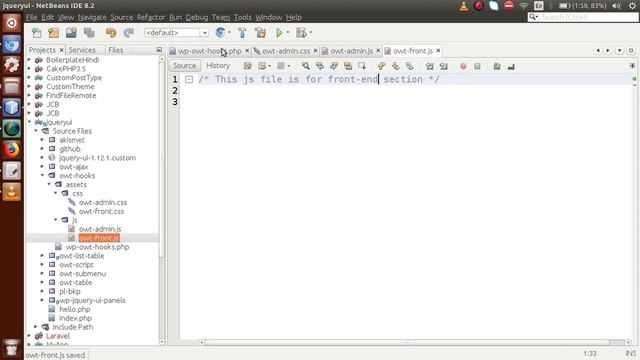Open the Refactor menu
Viewport: 640px width, 360px height.
(x=151, y=17)
